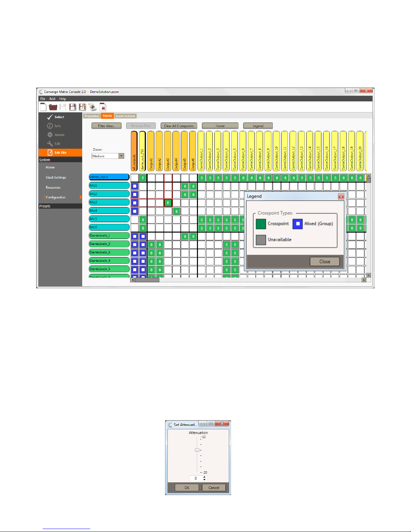Toggle stereo_input to dante_out_256 crosspoint

coord(143,178)
